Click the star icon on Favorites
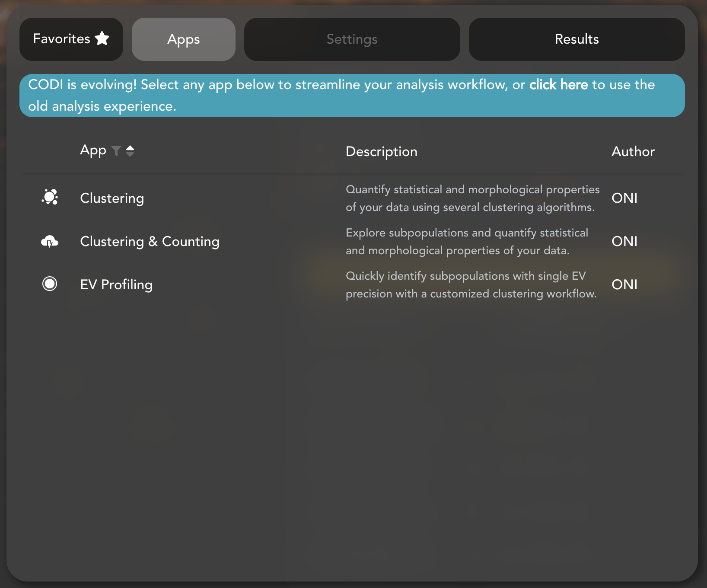The height and width of the screenshot is (588, 707). click(102, 38)
